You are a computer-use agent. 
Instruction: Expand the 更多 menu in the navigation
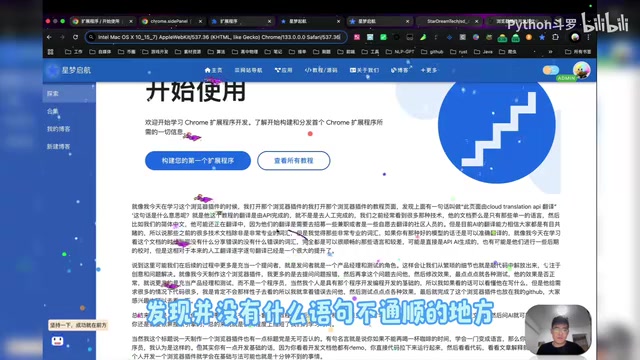pos(429,70)
